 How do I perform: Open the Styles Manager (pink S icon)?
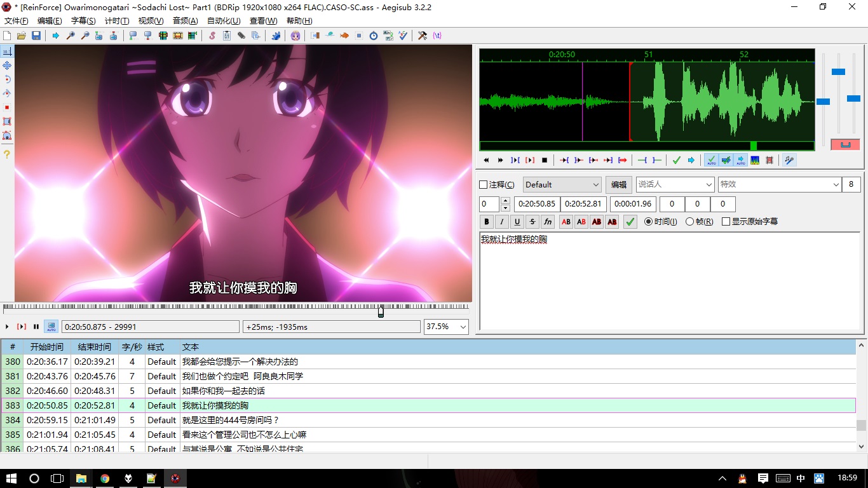pyautogui.click(x=212, y=36)
